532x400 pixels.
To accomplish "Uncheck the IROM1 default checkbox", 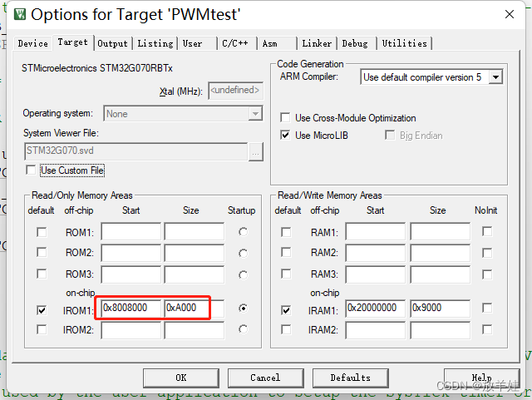I will click(x=42, y=310).
